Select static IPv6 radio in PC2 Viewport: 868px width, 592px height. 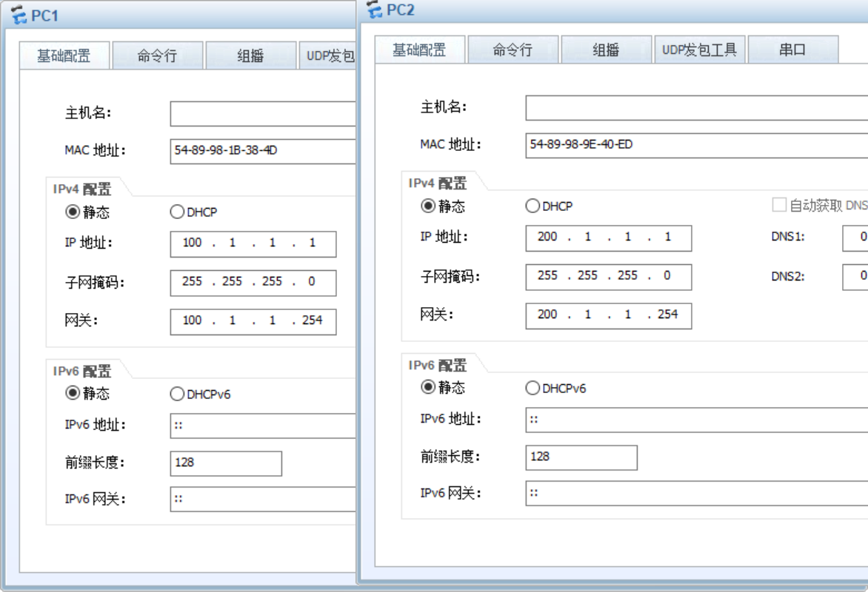[x=428, y=388]
